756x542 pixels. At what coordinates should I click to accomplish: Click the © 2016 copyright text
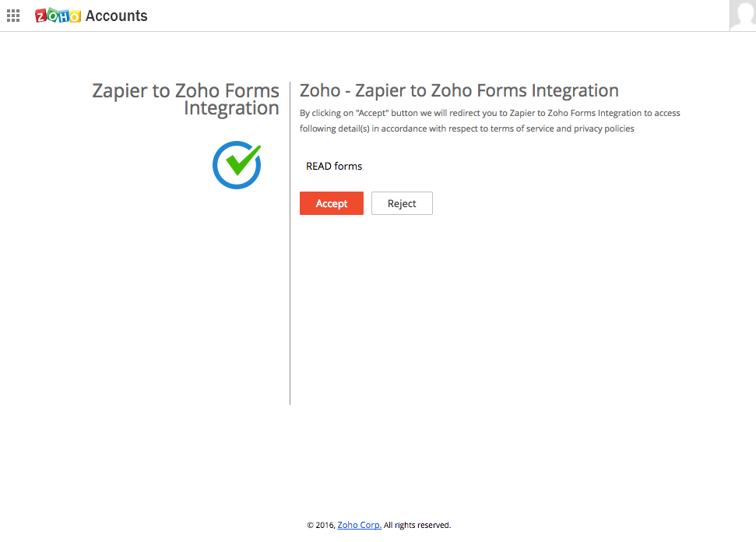coord(321,525)
